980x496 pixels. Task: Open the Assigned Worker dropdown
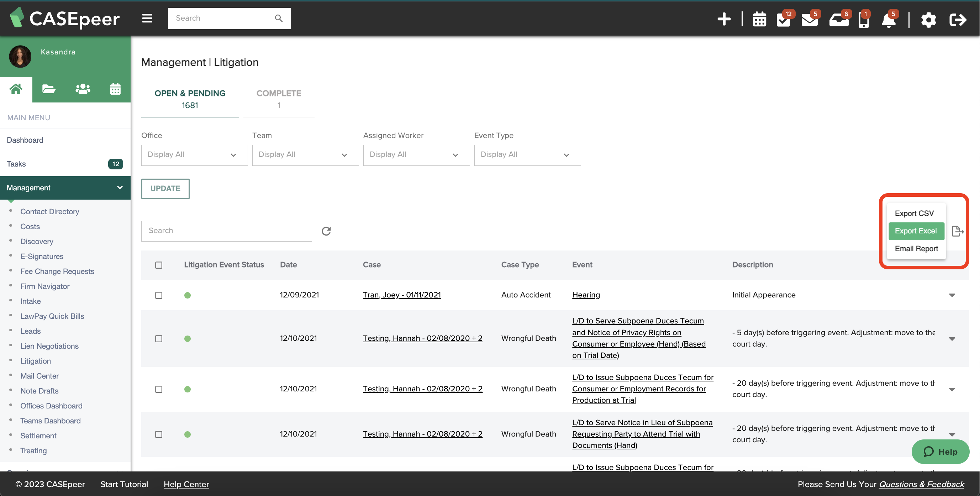pyautogui.click(x=417, y=155)
